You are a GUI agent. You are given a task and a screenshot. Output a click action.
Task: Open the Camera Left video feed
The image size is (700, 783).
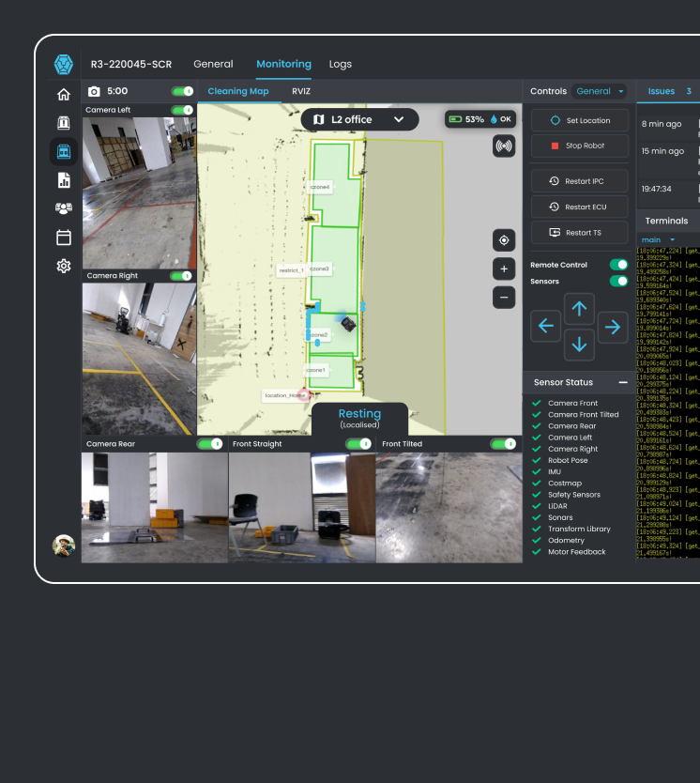(x=139, y=192)
